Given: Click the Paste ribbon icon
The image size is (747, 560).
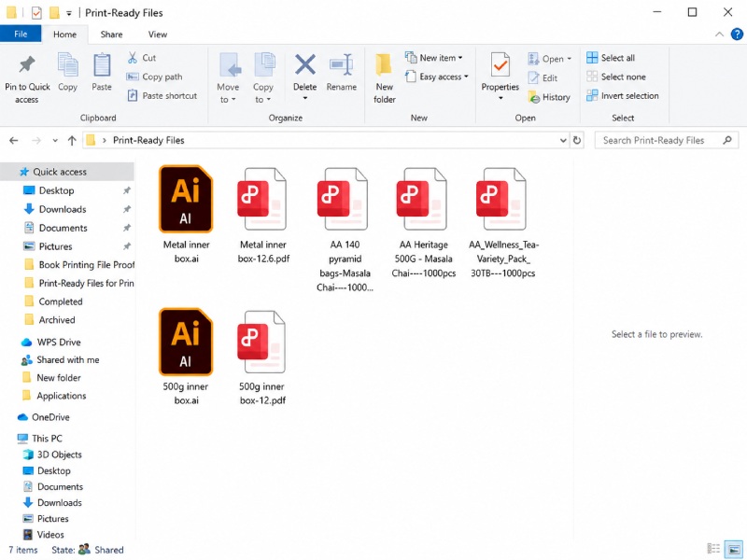Looking at the screenshot, I should coord(102,65).
